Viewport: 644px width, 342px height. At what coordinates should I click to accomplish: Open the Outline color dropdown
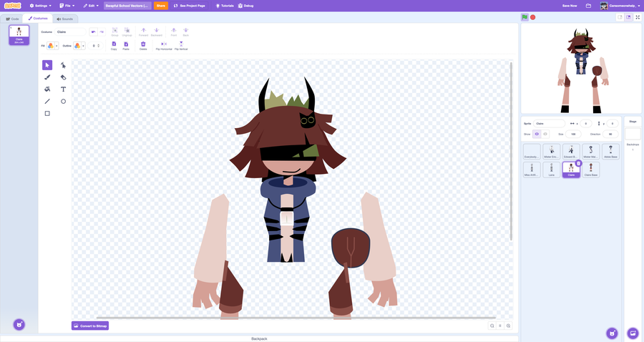tap(84, 46)
